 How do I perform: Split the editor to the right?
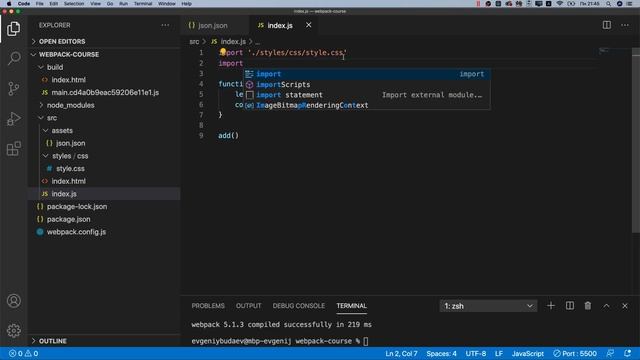click(607, 25)
